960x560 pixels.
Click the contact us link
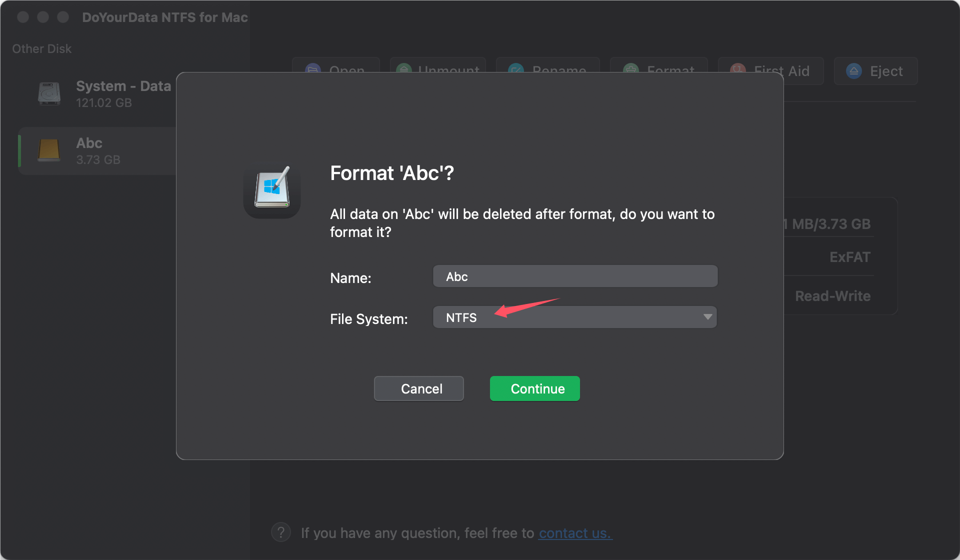pos(575,533)
